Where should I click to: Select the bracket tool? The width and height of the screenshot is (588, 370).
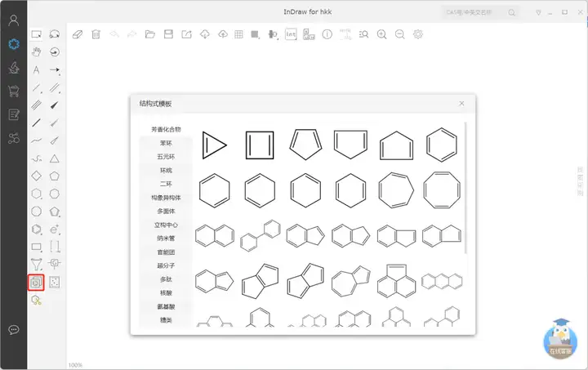55,247
